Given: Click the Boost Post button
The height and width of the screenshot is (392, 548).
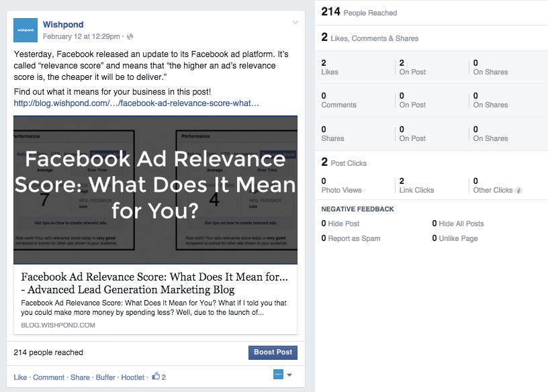Looking at the screenshot, I should point(273,352).
